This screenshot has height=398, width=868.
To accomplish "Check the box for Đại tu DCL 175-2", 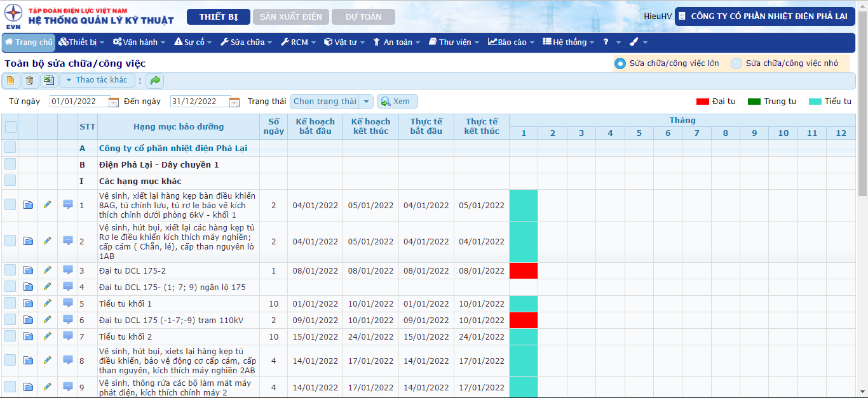I will click(10, 270).
